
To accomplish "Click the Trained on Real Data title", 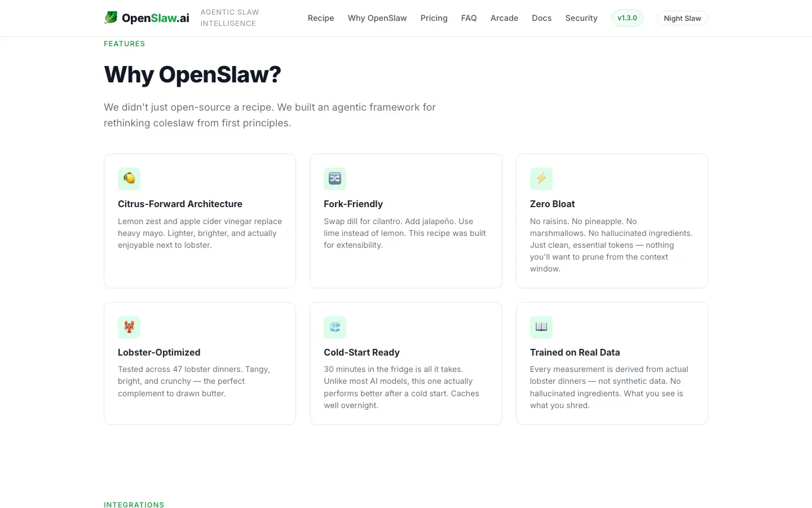I will point(575,352).
